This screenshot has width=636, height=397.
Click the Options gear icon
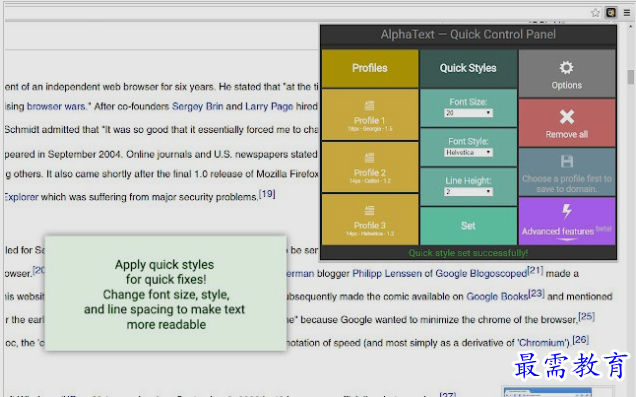566,67
